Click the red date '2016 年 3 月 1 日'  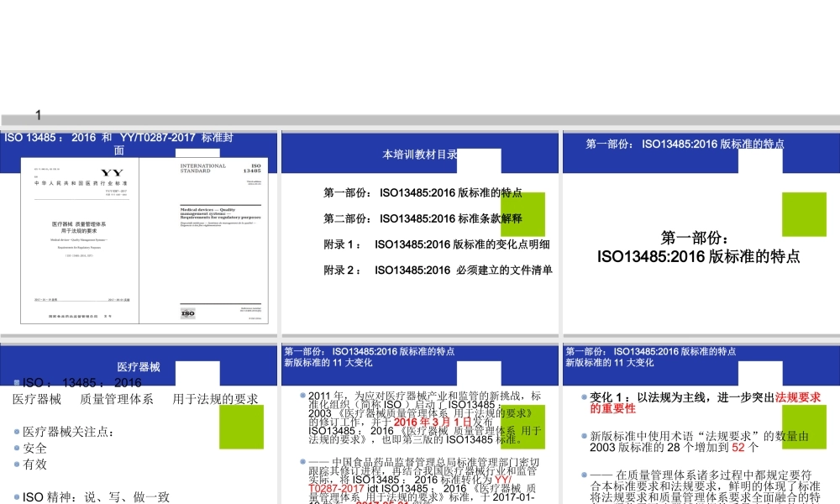pyautogui.click(x=433, y=422)
